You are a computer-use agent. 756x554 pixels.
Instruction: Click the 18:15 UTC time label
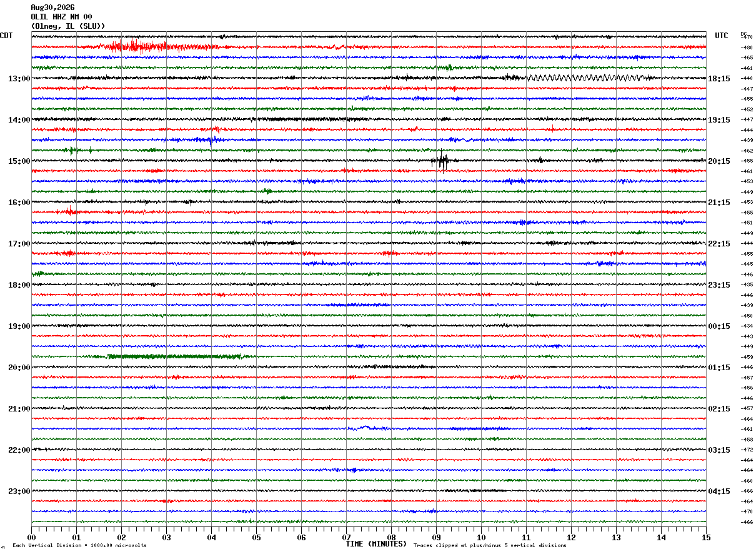[719, 79]
